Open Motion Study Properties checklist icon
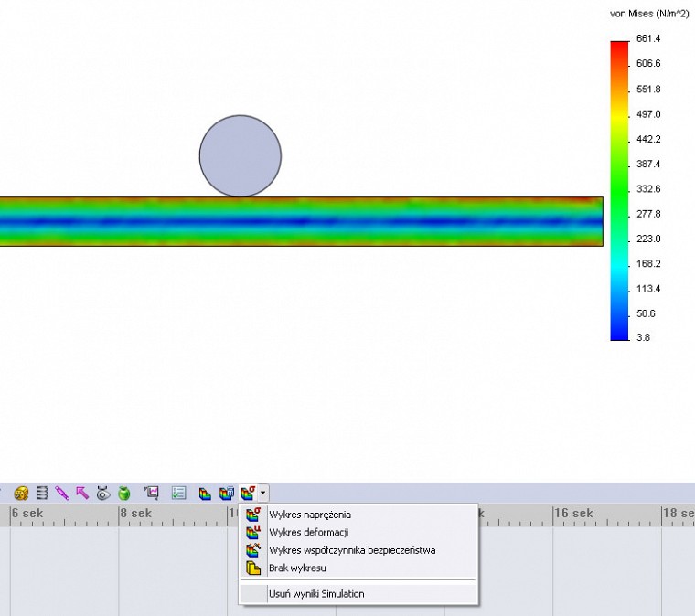Screen dimensions: 695x616 [178, 493]
